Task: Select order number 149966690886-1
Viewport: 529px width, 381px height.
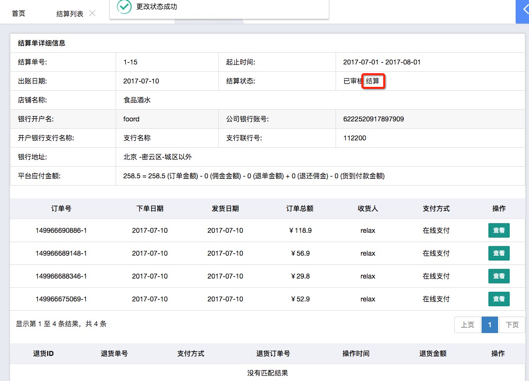Action: coord(61,230)
